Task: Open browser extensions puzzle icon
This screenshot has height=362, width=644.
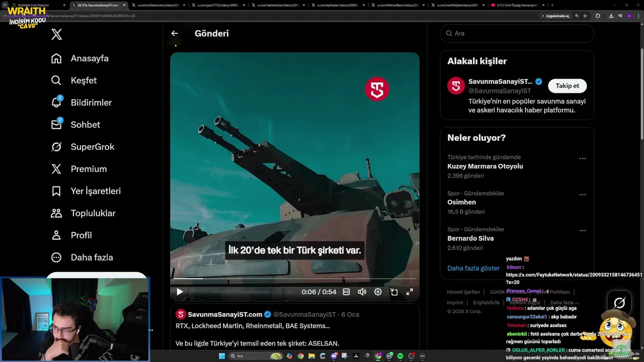Action: pyautogui.click(x=598, y=16)
